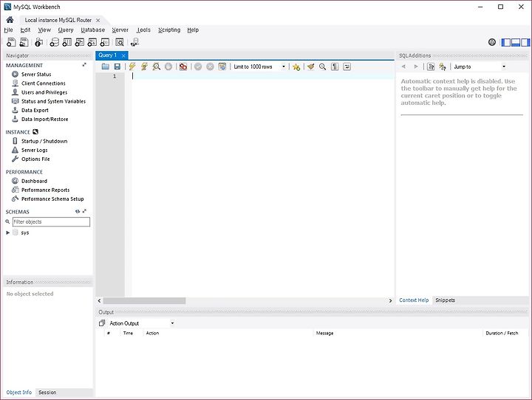Open the object inspector from the main toolbar
The width and height of the screenshot is (532, 400).
pos(38,42)
